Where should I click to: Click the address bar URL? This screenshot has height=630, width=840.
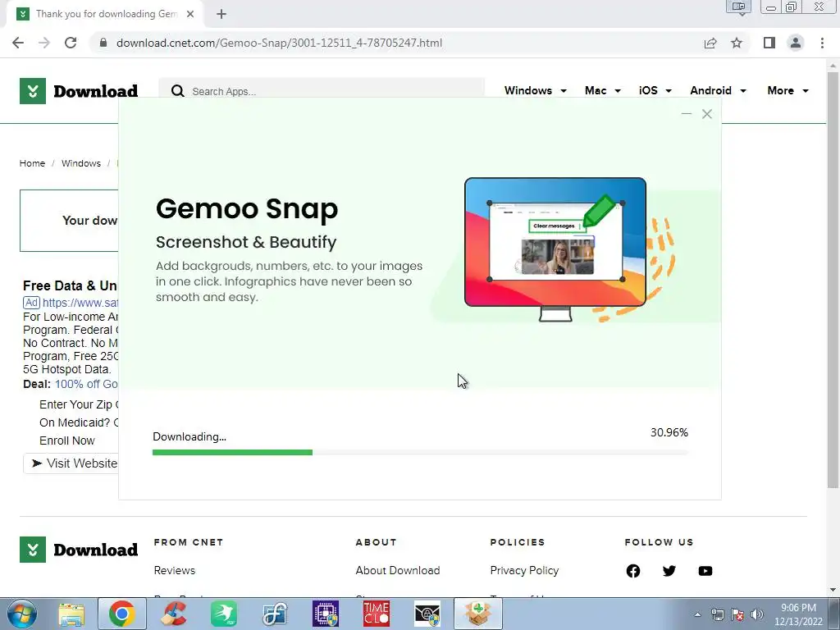(x=279, y=43)
